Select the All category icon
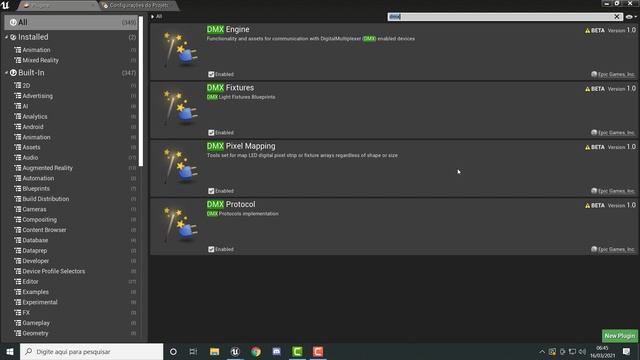The width and height of the screenshot is (640, 360). (13, 22)
